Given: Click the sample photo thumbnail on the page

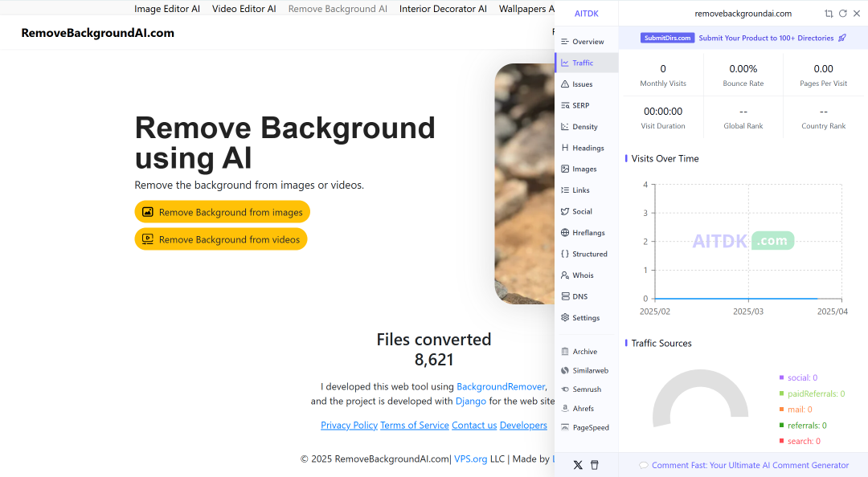Looking at the screenshot, I should pyautogui.click(x=524, y=184).
